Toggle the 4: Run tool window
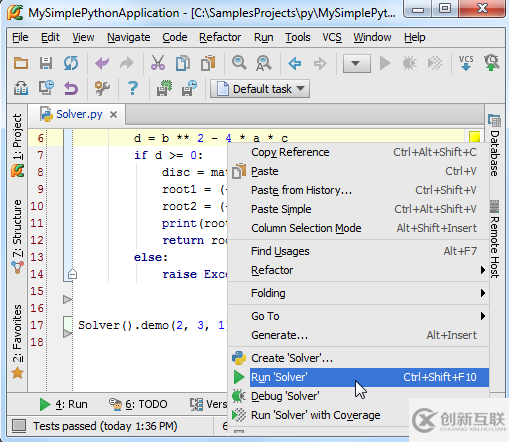 tap(63, 404)
